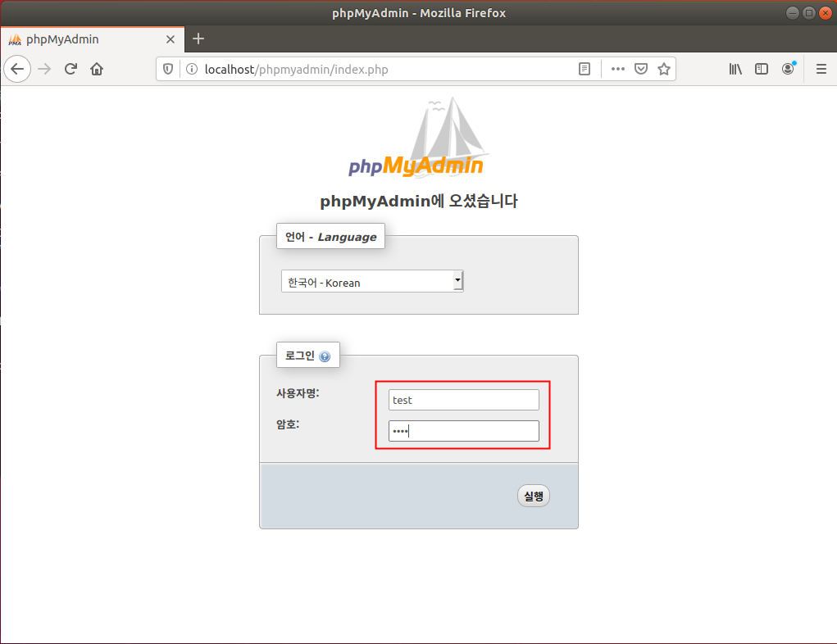Click the 언어 - Language legend
This screenshot has width=837, height=644.
point(330,236)
